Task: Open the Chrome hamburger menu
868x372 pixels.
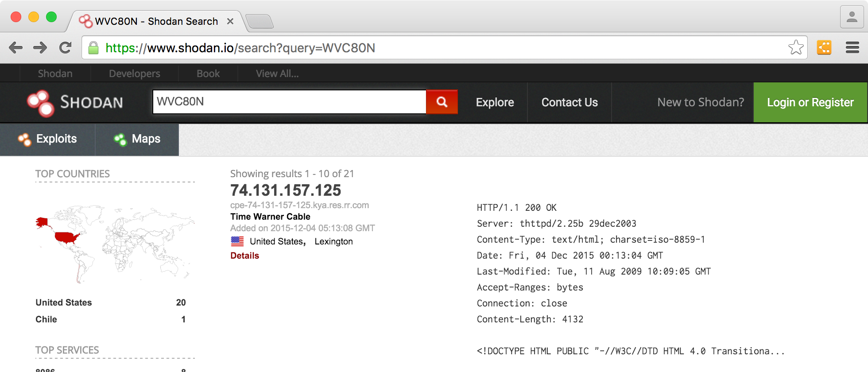Action: point(852,47)
